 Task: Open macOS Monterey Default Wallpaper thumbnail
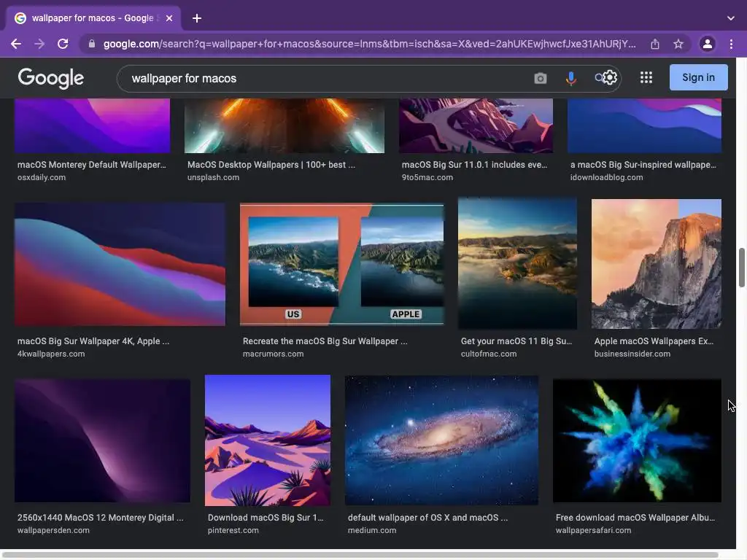93,125
